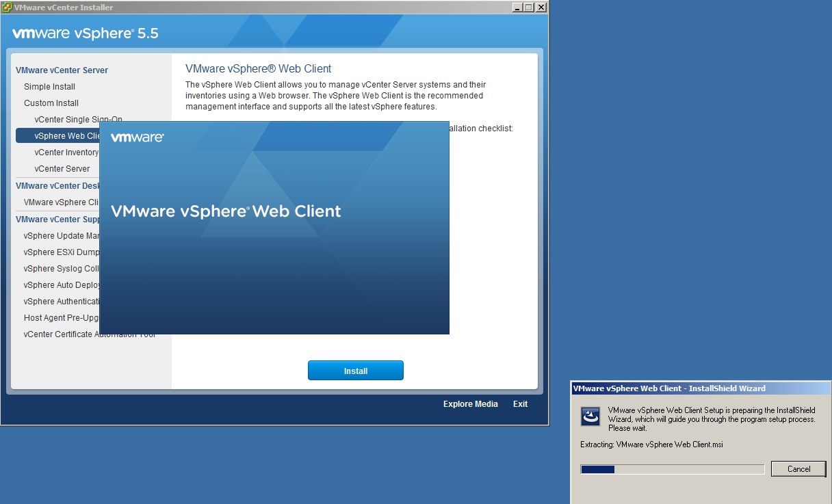The image size is (832, 504).
Task: Click the InstallShield setup icon in wizard dialog
Action: click(590, 416)
